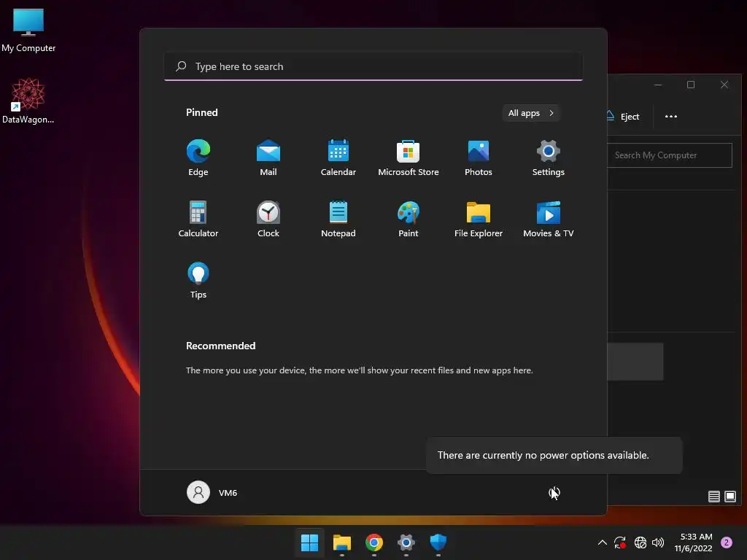This screenshot has height=560, width=747.
Task: Launch Calculator
Action: tap(198, 219)
